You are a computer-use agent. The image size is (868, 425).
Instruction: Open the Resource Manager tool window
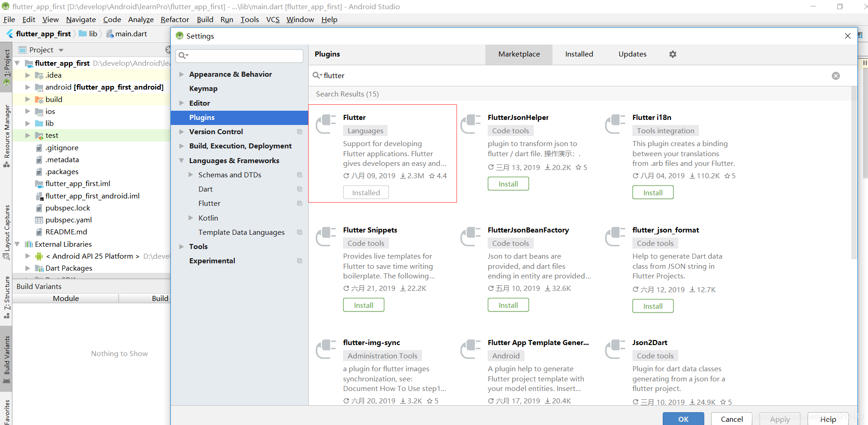click(x=6, y=136)
